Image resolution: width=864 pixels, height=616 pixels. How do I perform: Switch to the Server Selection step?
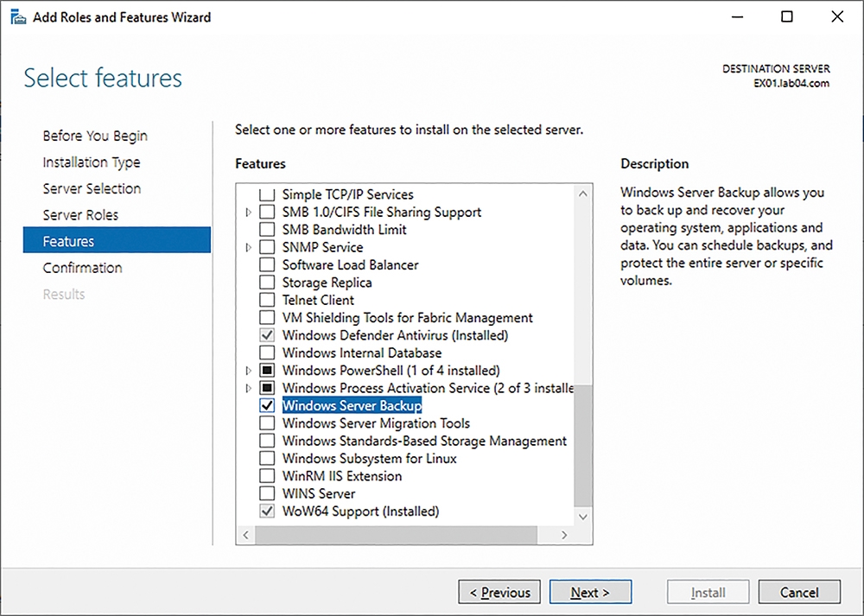click(92, 188)
